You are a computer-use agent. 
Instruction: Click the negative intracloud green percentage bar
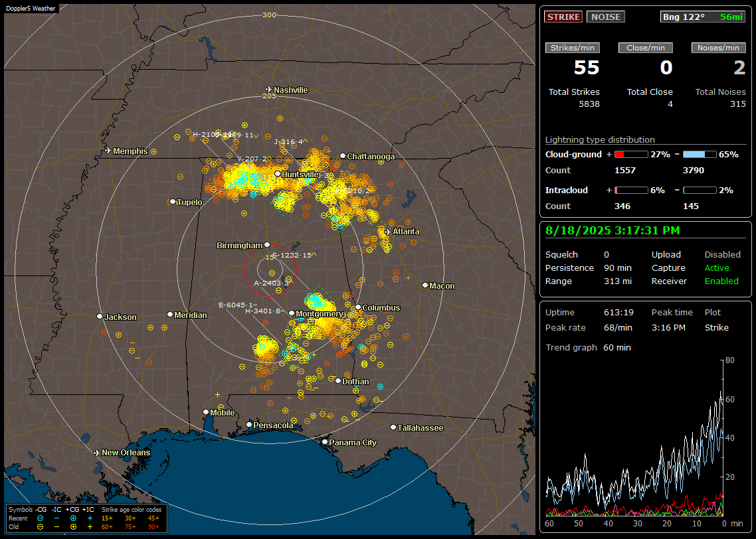click(700, 191)
